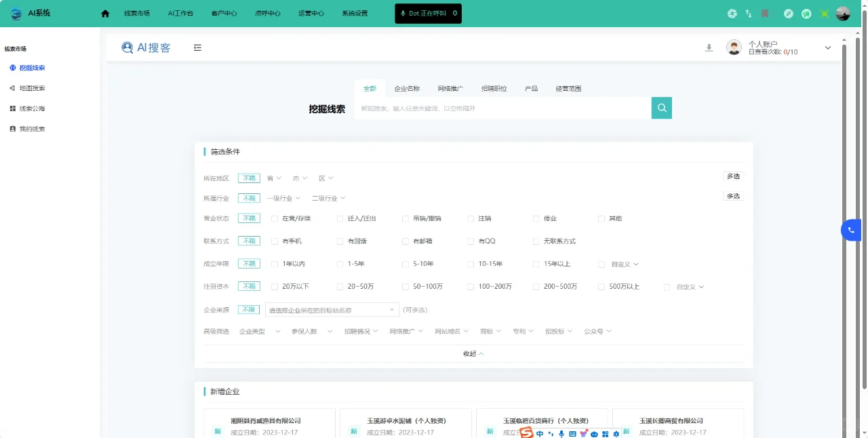
Task: Open the 省 province dropdown
Action: click(274, 178)
